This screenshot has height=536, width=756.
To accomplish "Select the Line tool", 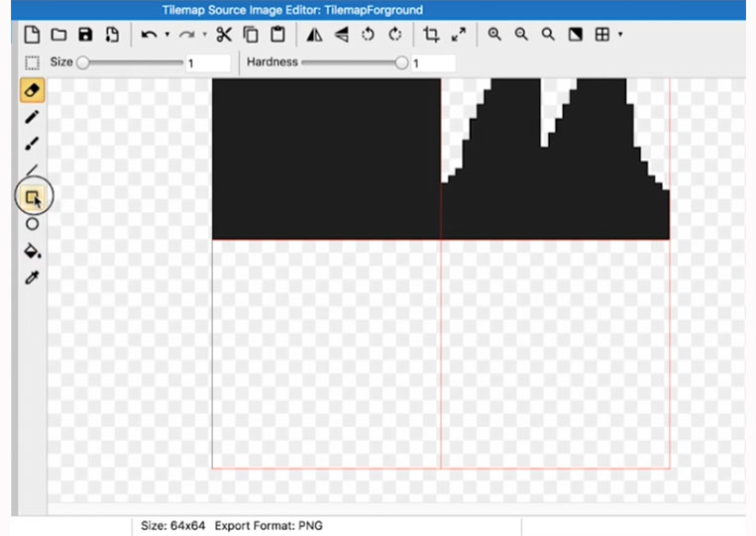I will click(33, 169).
